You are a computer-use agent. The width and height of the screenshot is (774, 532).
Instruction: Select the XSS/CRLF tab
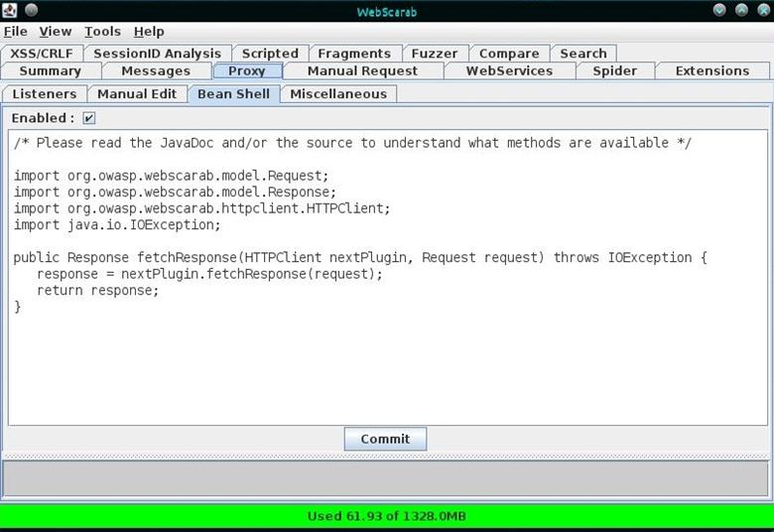coord(42,54)
